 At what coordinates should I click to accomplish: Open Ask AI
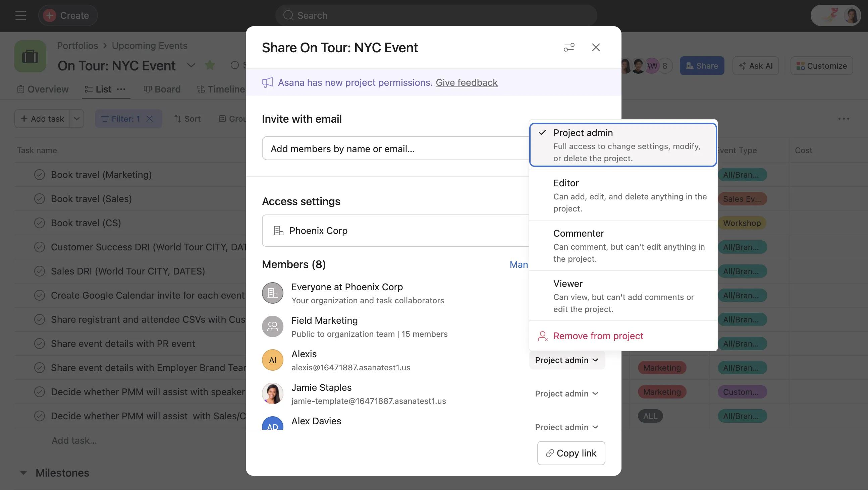point(755,65)
